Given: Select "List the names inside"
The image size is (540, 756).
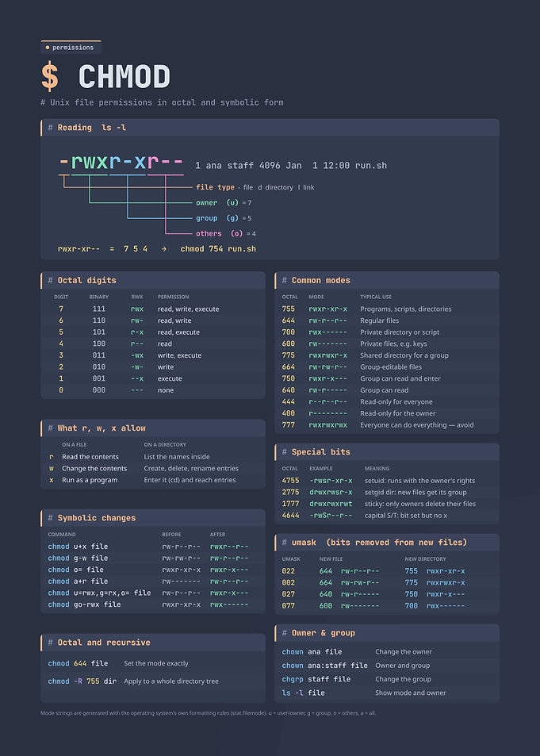Looking at the screenshot, I should pyautogui.click(x=177, y=457).
